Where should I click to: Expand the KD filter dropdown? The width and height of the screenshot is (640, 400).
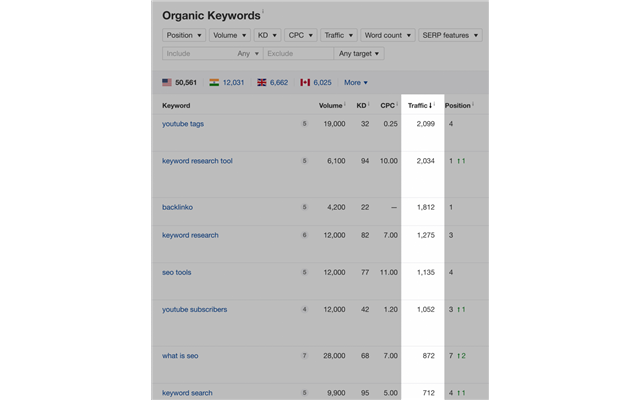(268, 35)
